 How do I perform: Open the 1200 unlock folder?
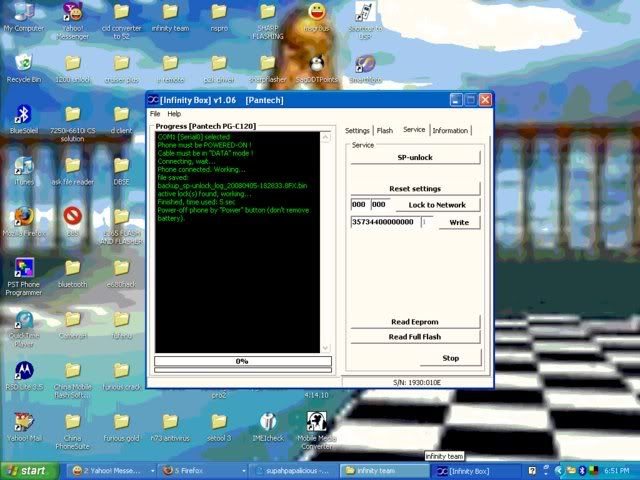click(73, 69)
